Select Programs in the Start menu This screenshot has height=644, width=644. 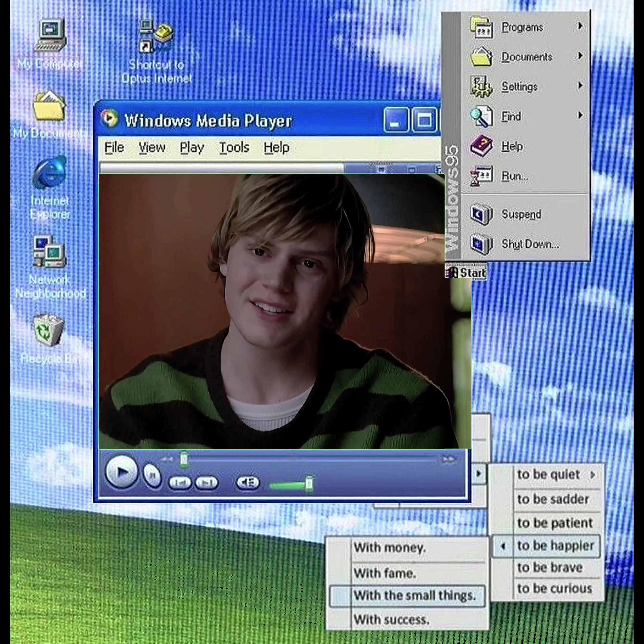point(522,27)
